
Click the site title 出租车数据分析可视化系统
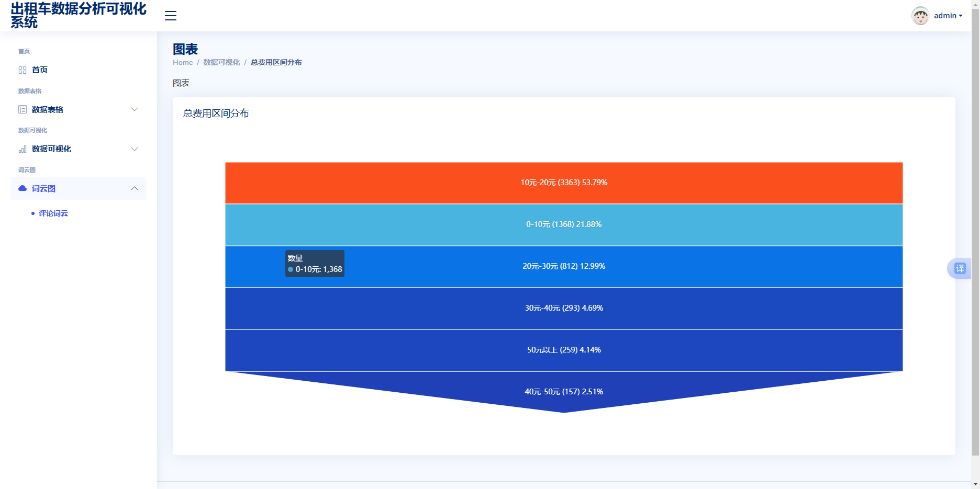(79, 16)
